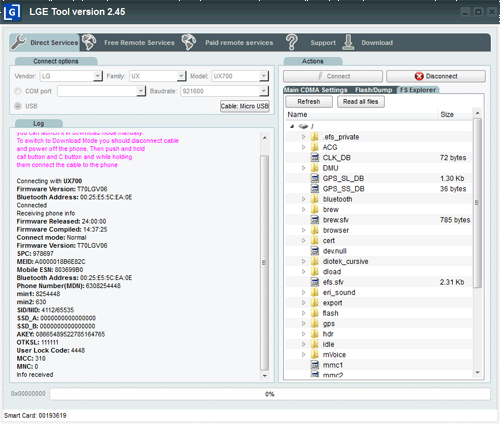
Task: Click the Log scroll down arrow
Action: pos(265,376)
